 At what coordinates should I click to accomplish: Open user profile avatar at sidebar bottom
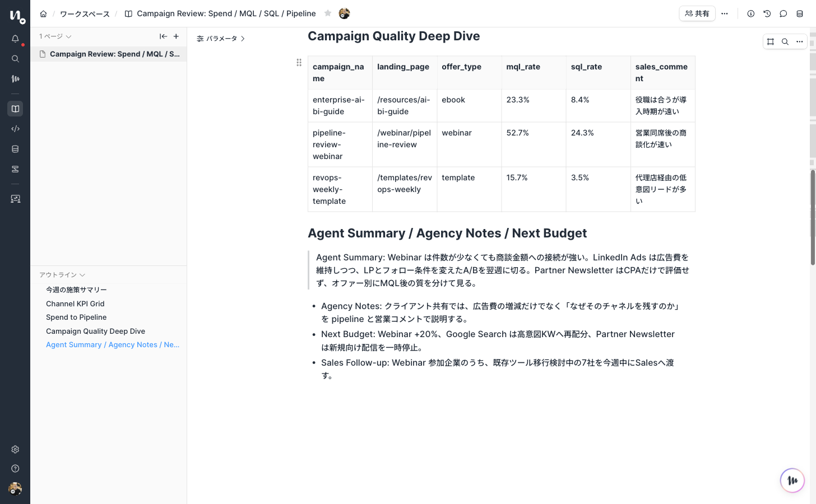point(15,489)
